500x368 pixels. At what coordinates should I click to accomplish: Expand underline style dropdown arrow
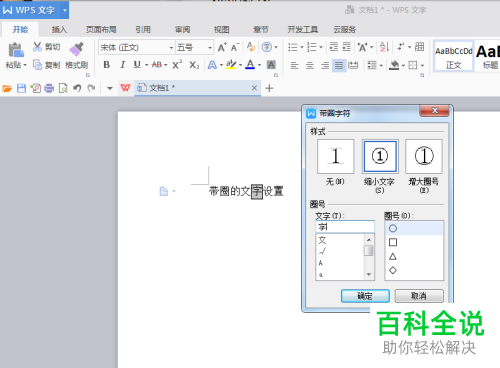pyautogui.click(x=146, y=65)
